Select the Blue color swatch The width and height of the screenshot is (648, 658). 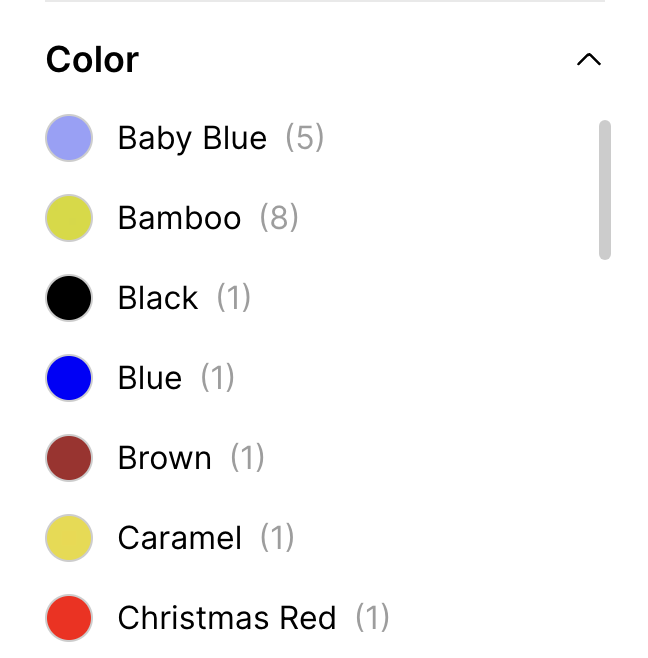pyautogui.click(x=69, y=378)
